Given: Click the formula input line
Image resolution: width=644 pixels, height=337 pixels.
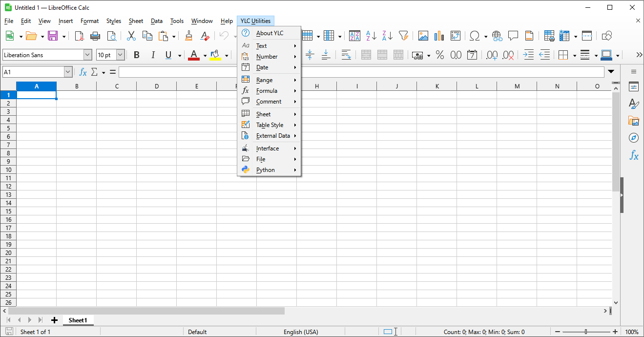Looking at the screenshot, I should coord(361,72).
